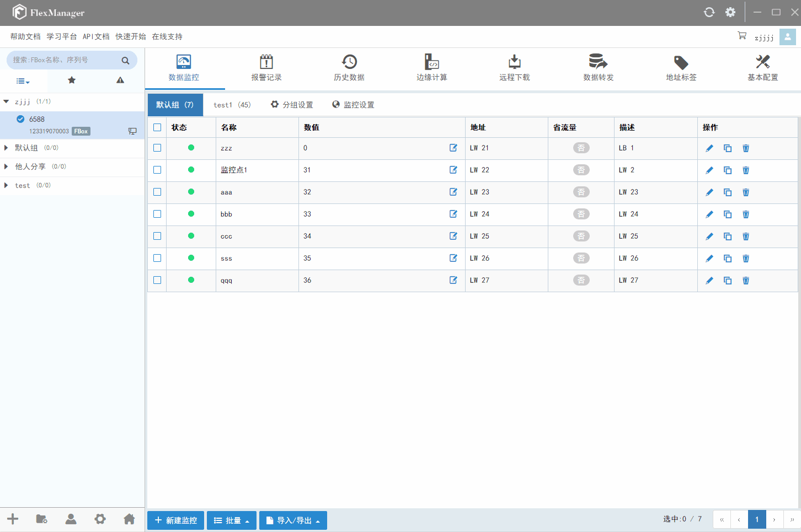This screenshot has width=801, height=532.
Task: Check the bbb row checkbox
Action: point(157,214)
